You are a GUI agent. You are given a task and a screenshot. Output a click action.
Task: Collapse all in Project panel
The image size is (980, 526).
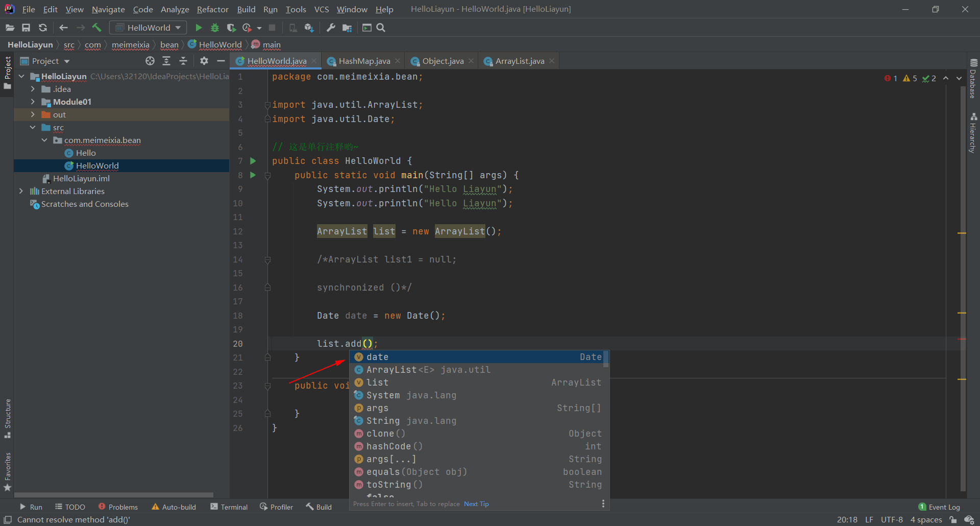[183, 61]
